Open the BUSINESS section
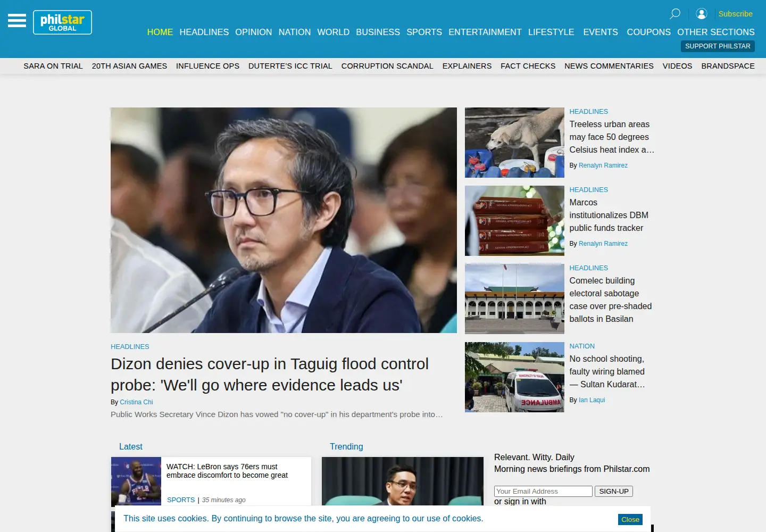This screenshot has height=532, width=766. click(378, 32)
